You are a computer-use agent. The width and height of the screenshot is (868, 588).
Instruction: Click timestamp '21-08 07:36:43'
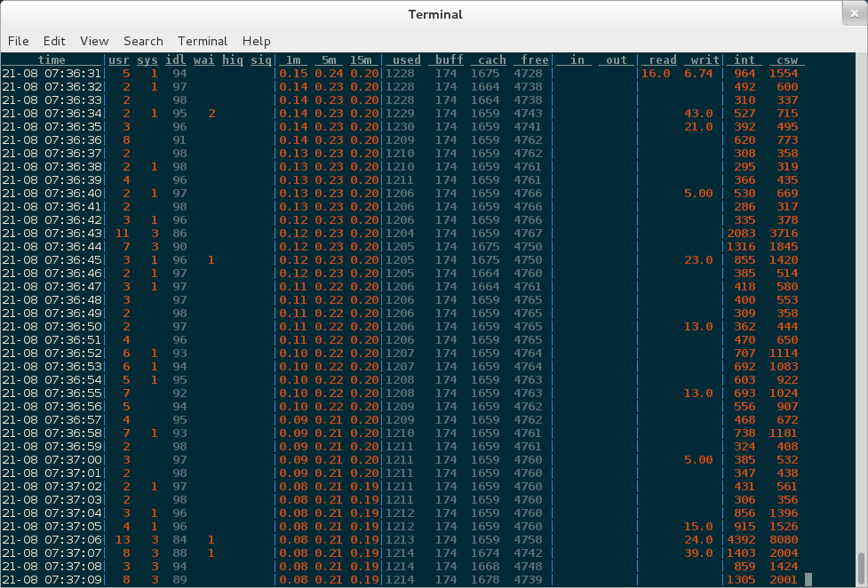pyautogui.click(x=52, y=233)
